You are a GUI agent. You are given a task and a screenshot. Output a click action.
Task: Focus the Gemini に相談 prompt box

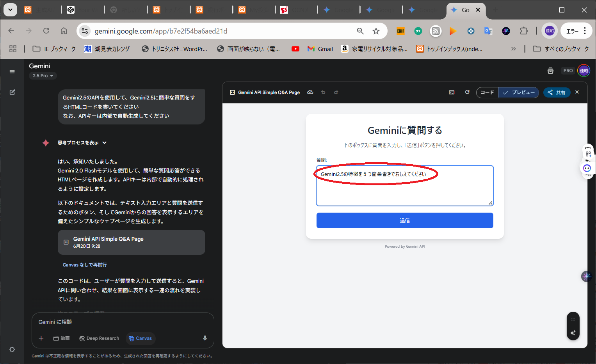coord(123,322)
